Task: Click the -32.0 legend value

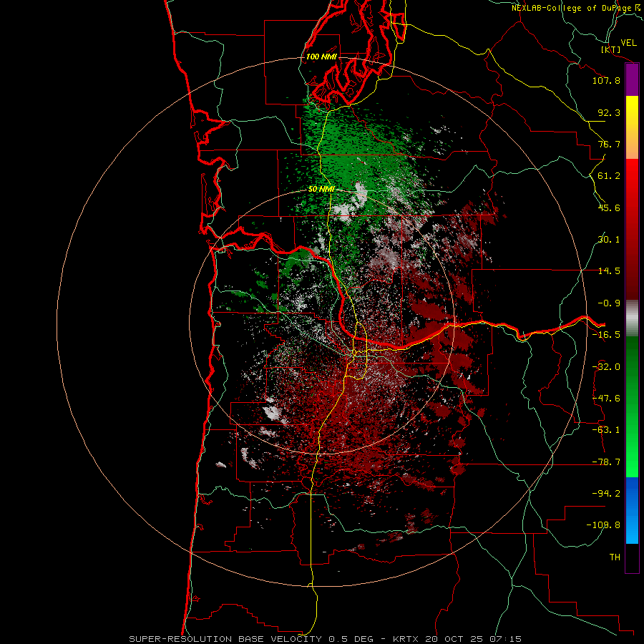Action: 606,367
